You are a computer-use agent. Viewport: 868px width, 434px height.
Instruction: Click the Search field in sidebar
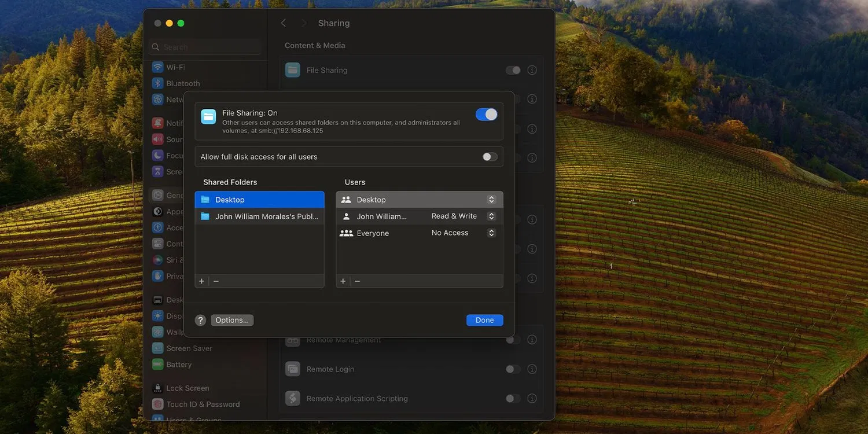click(x=205, y=46)
